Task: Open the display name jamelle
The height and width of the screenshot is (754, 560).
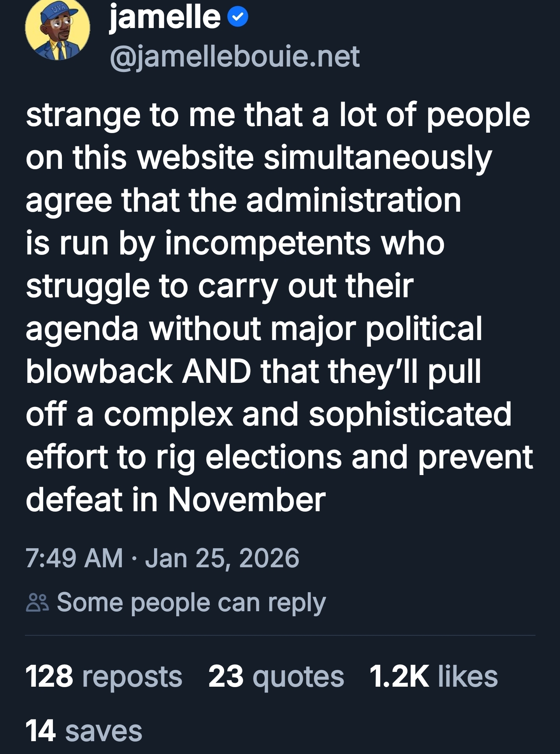Action: (165, 17)
